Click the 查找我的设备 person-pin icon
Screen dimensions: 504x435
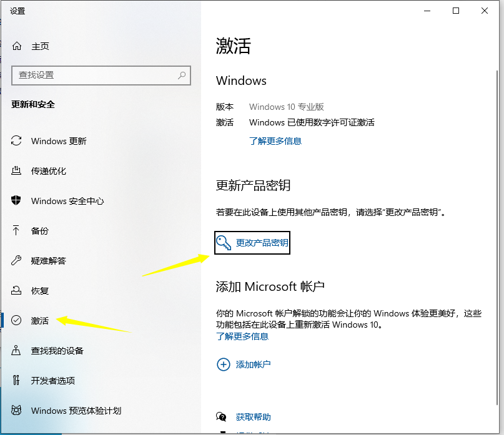[x=17, y=351]
